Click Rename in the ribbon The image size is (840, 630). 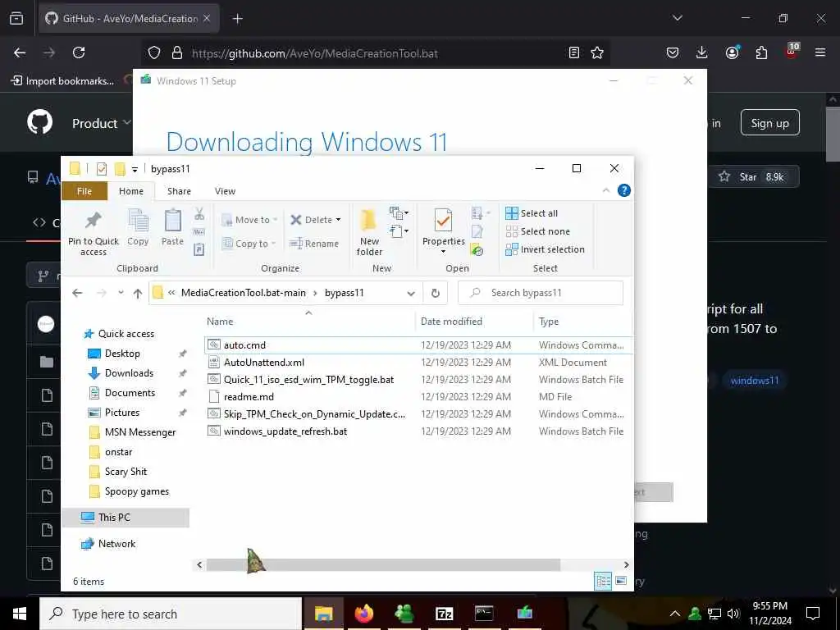tap(314, 244)
